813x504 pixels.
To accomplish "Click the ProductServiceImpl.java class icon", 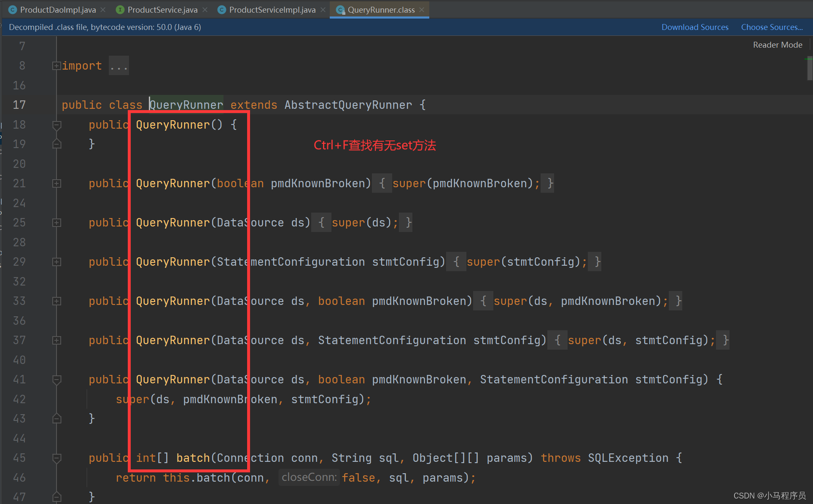I will click(x=222, y=10).
